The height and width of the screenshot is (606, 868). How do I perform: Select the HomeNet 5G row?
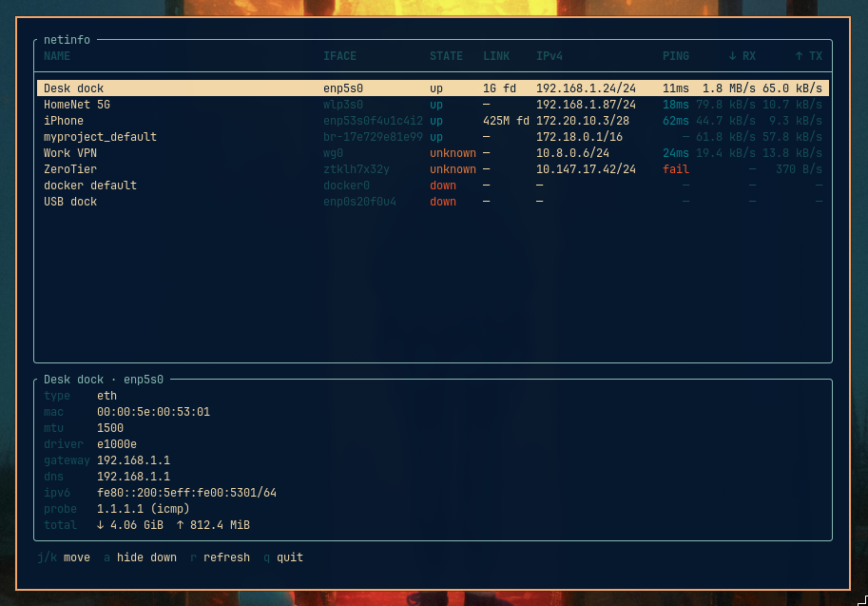[x=433, y=104]
